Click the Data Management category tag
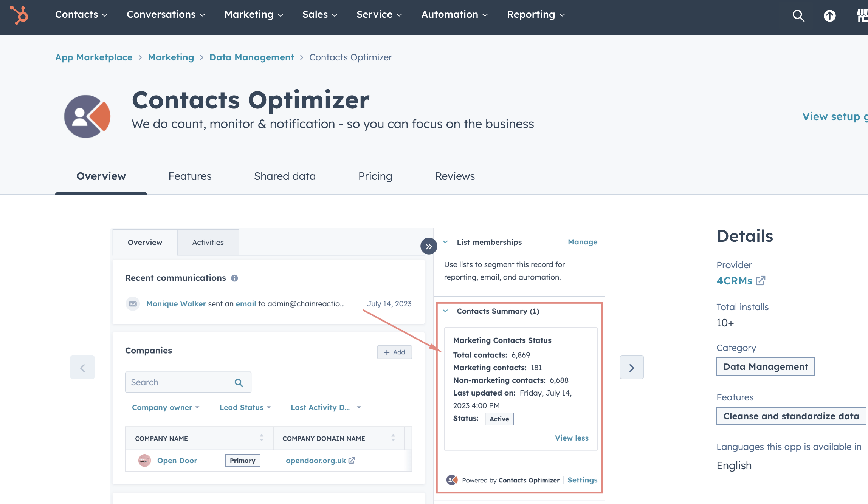 [766, 366]
